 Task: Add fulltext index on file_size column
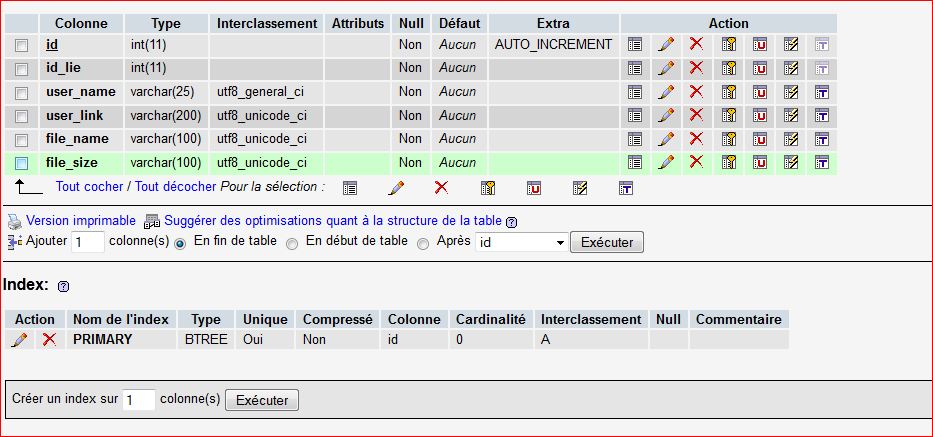[x=822, y=163]
